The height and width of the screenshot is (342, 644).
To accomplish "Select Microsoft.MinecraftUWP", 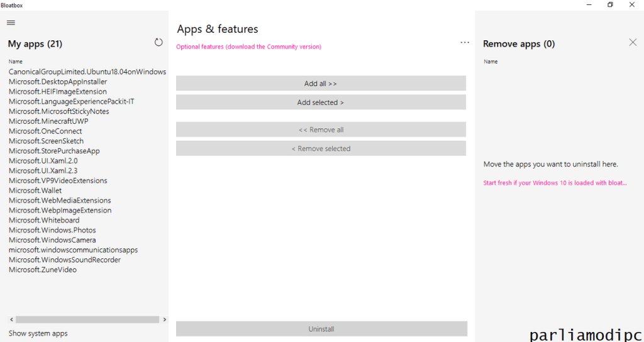I will click(48, 121).
